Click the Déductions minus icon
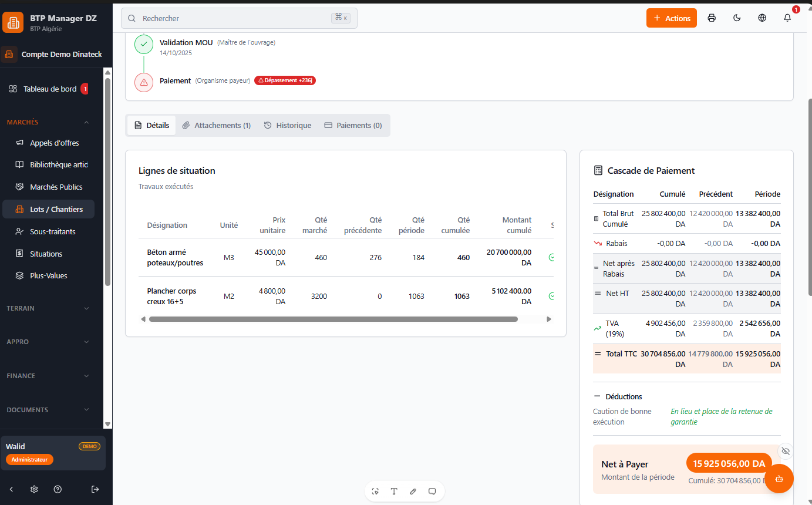The height and width of the screenshot is (505, 812). coord(597,396)
